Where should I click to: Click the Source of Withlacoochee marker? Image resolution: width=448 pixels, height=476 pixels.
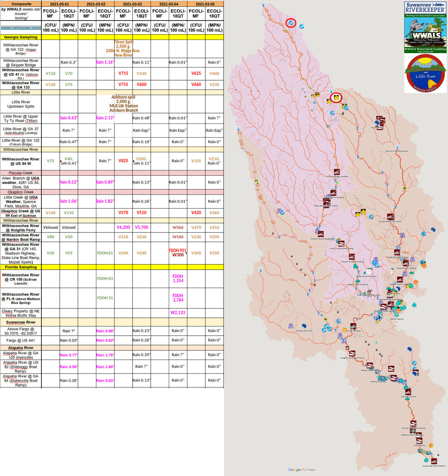(x=397, y=147)
